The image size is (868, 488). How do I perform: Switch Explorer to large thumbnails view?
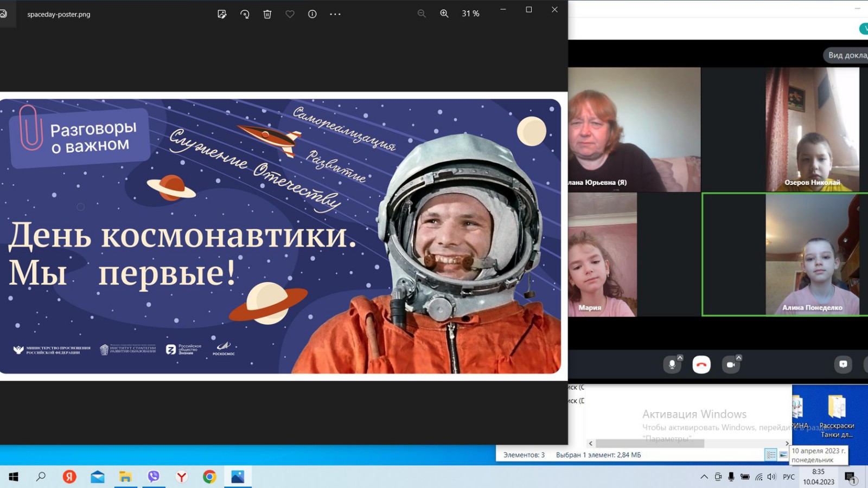(x=783, y=455)
